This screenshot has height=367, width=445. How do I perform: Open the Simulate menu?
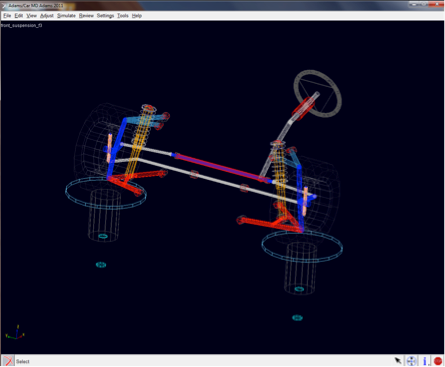click(x=66, y=16)
